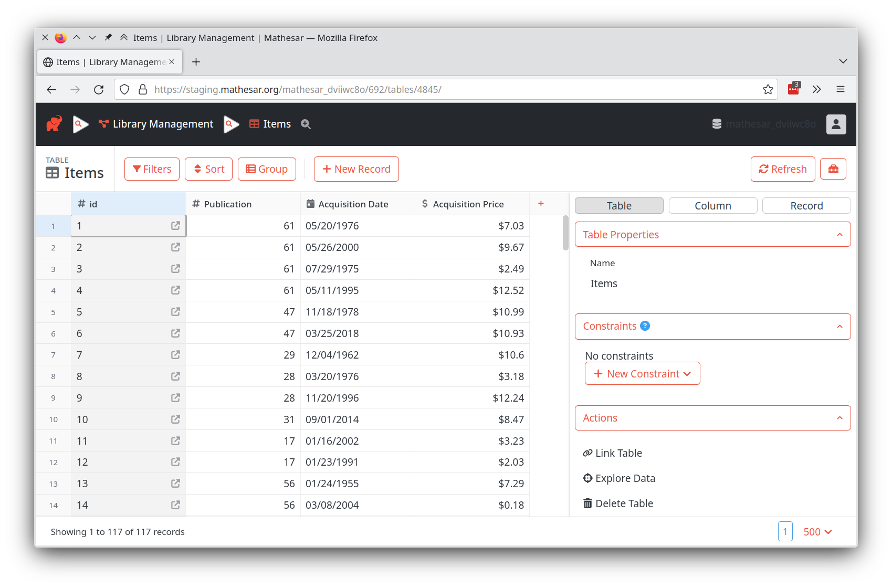Viewport: 892px width, 588px height.
Task: Click the plus icon to add a column
Action: [x=541, y=203]
